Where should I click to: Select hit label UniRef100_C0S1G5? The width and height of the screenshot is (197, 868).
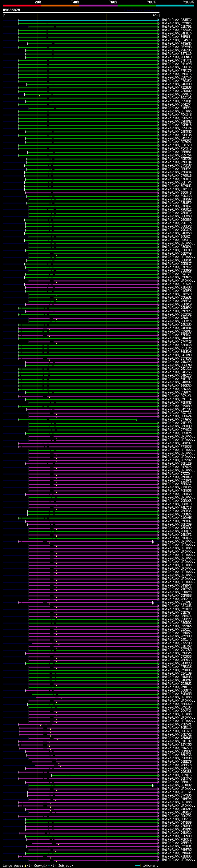pyautogui.click(x=177, y=707)
